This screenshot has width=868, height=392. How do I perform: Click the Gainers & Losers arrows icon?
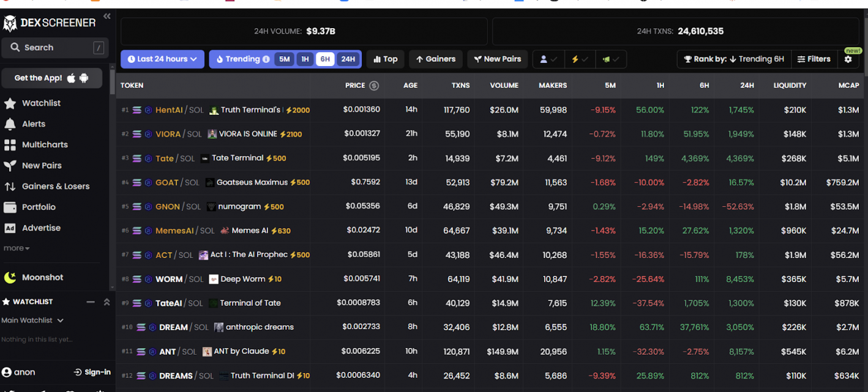(10, 187)
